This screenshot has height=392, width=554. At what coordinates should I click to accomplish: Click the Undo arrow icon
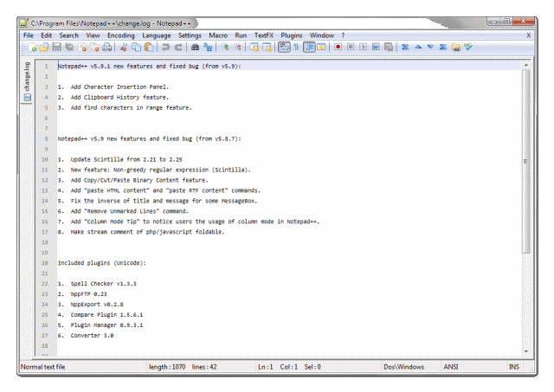coord(165,47)
